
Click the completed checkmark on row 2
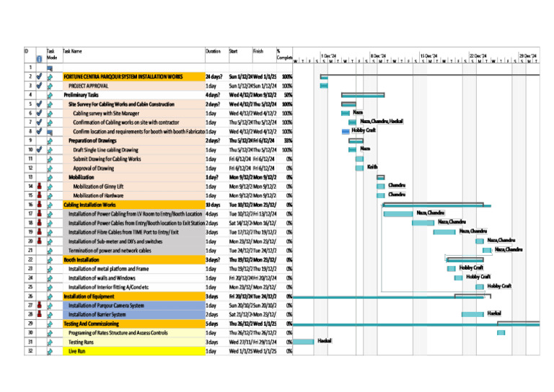39,76
